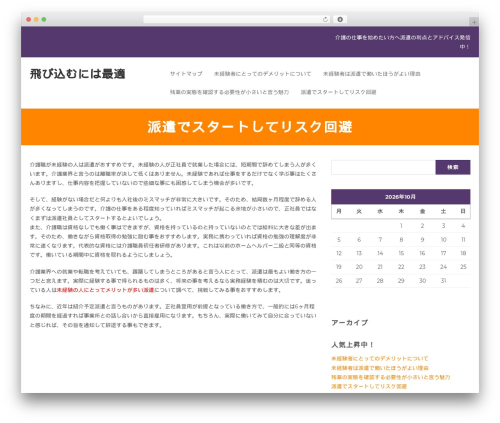Click the 月 weekday column header
Viewport: 500px width, 423px height.
(x=339, y=211)
